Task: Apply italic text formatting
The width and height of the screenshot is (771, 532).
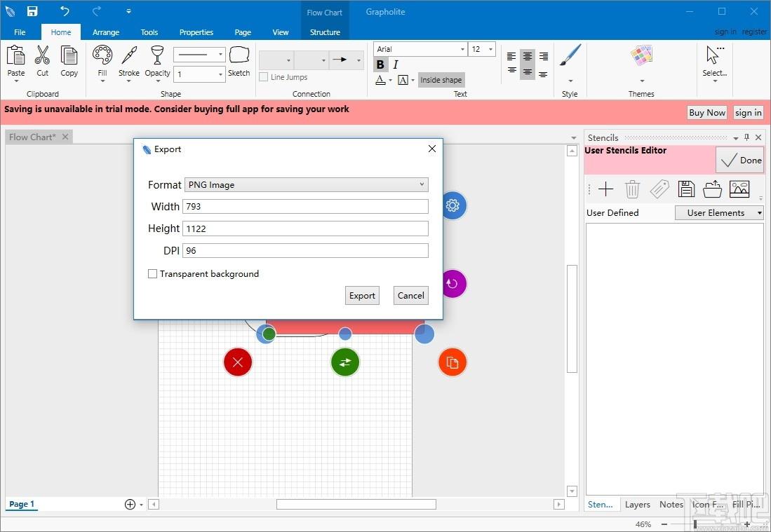Action: pyautogui.click(x=396, y=64)
